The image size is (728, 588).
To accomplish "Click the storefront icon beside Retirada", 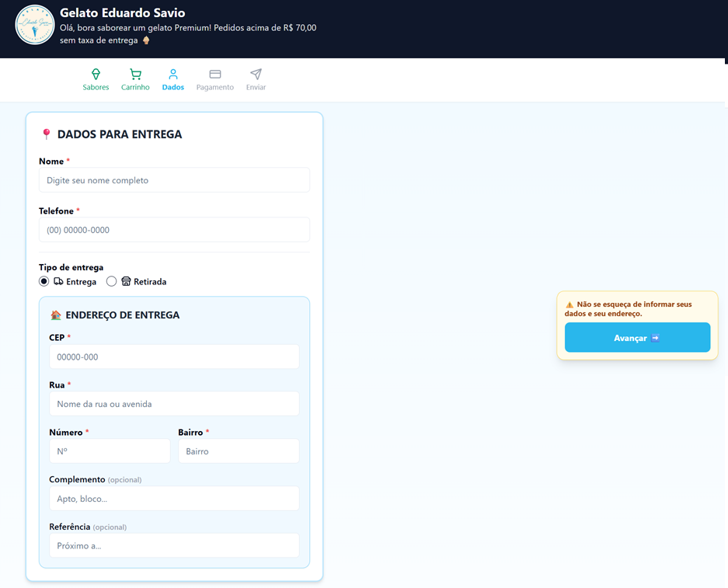I will coord(126,281).
